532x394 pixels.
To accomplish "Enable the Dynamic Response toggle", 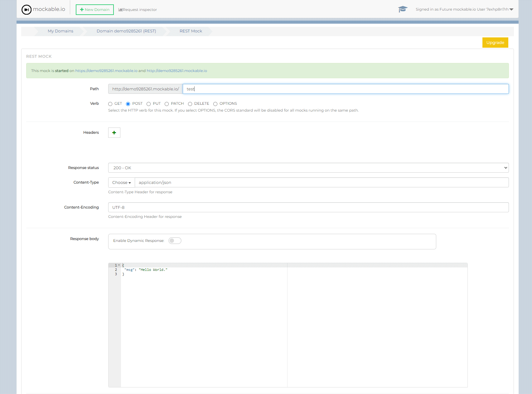I will (x=175, y=241).
